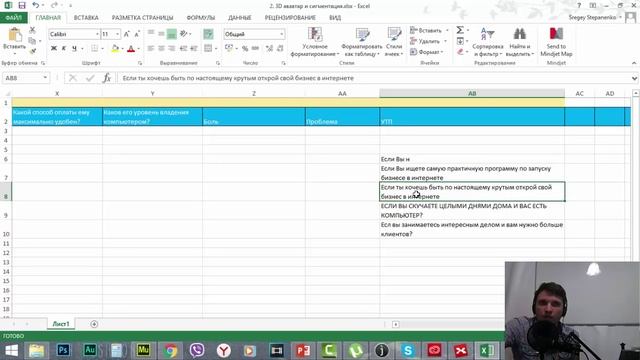Open the Name Box A88 dropdown

click(x=45, y=78)
